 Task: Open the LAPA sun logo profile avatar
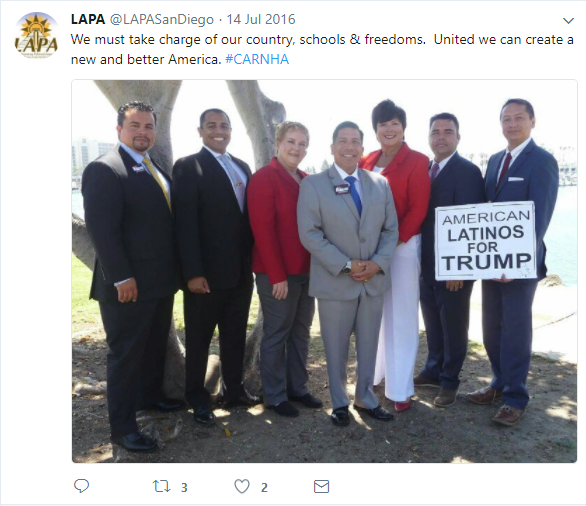(x=36, y=35)
